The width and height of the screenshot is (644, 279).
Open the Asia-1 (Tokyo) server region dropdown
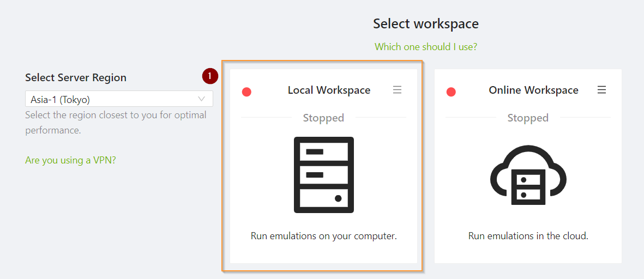click(119, 99)
